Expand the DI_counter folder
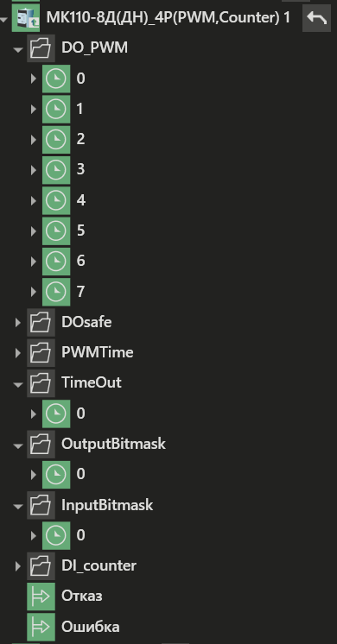Screen dimensions: 337x644 pos(17,566)
